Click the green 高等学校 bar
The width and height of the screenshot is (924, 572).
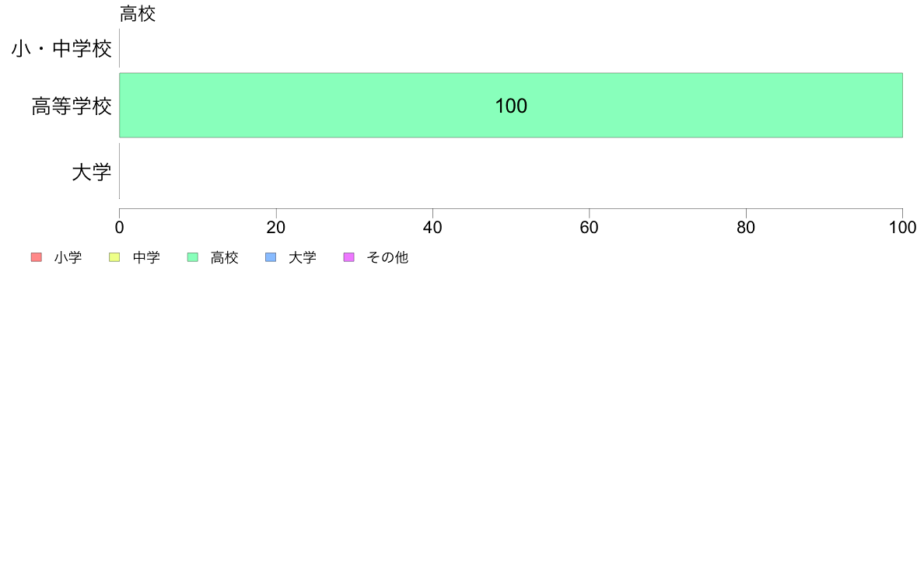511,106
